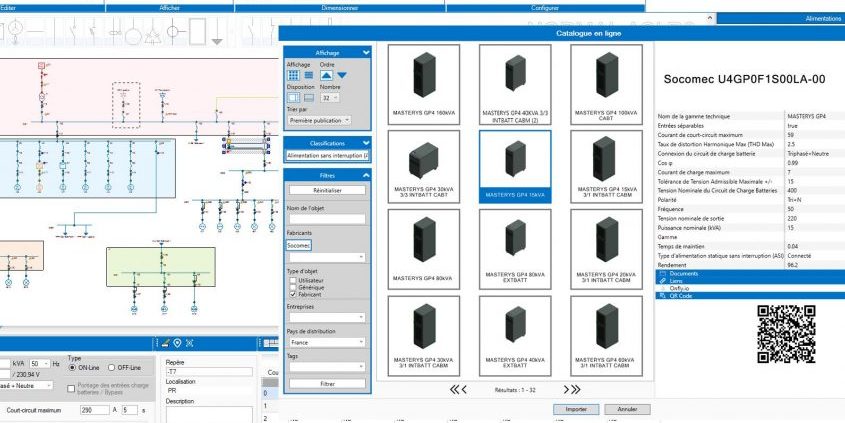This screenshot has height=423, width=845.
Task: Open the Editer menu tab
Action: 52,8
